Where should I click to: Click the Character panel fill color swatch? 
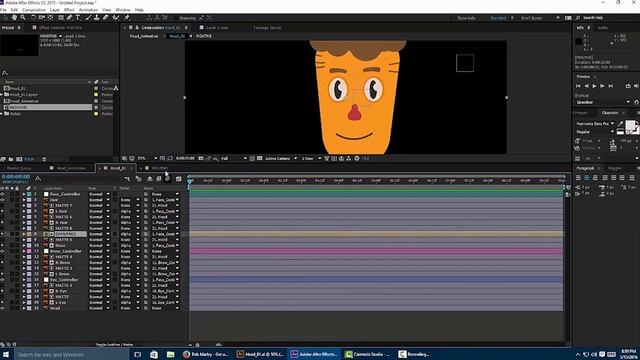[630, 125]
